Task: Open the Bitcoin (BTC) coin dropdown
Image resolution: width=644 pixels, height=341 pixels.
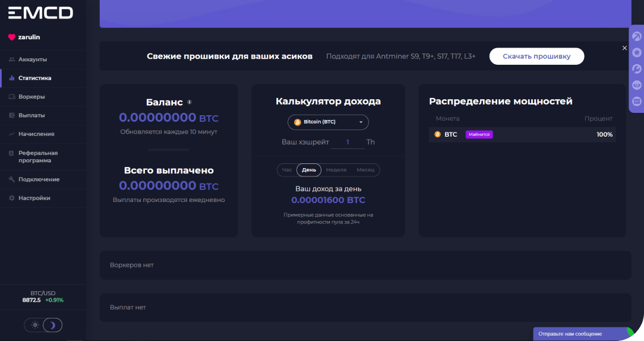Action: pos(328,122)
